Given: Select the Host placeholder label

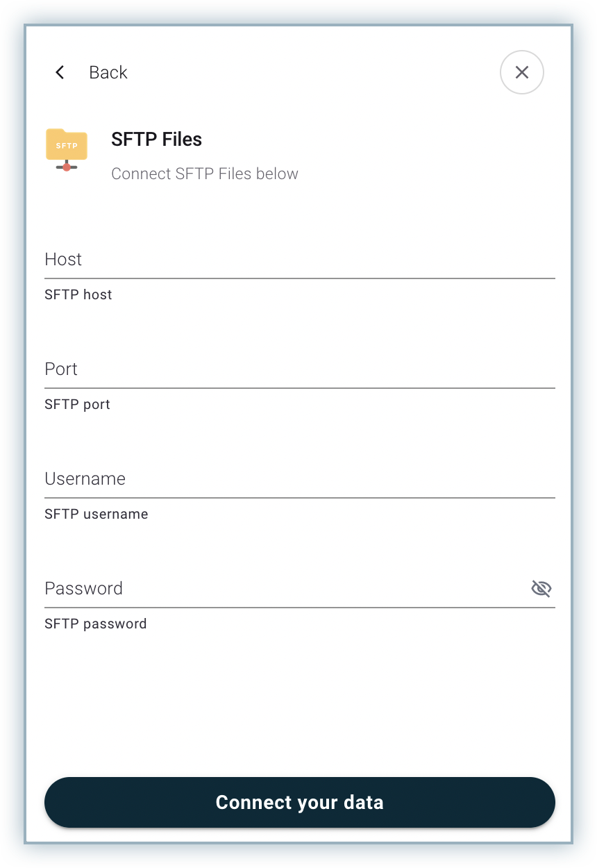Looking at the screenshot, I should tap(63, 260).
